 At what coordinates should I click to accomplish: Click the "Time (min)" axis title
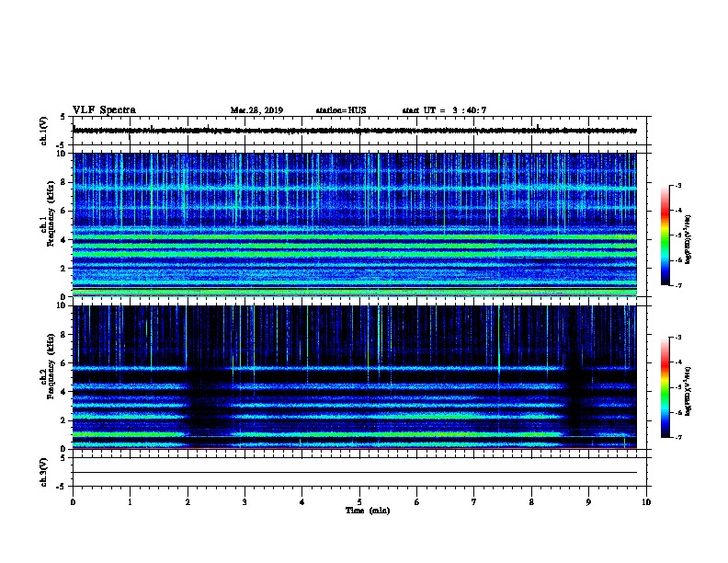click(x=368, y=511)
